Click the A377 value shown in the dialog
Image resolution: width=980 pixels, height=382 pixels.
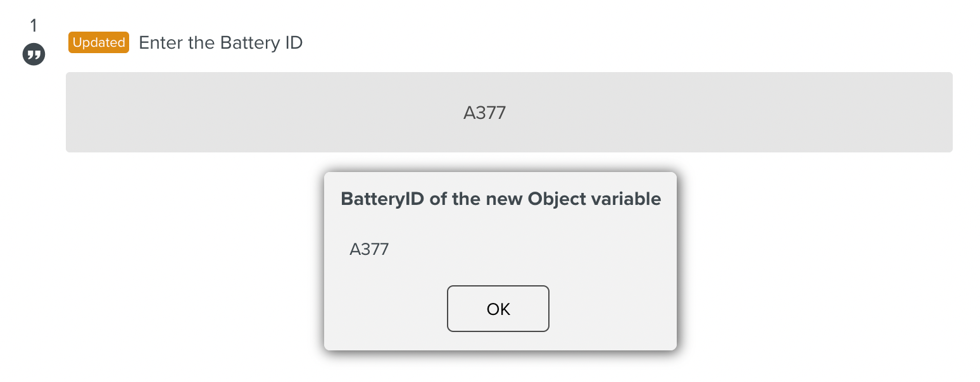pyautogui.click(x=369, y=249)
